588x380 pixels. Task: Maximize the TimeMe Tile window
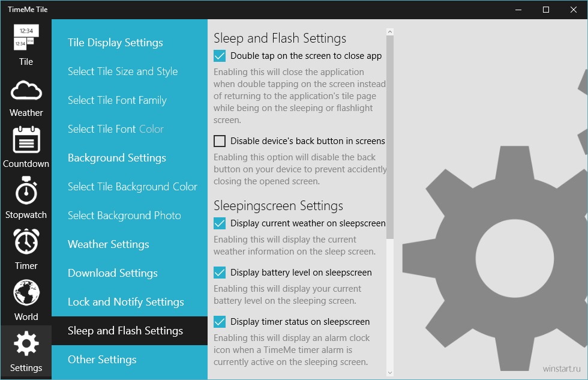pos(546,10)
